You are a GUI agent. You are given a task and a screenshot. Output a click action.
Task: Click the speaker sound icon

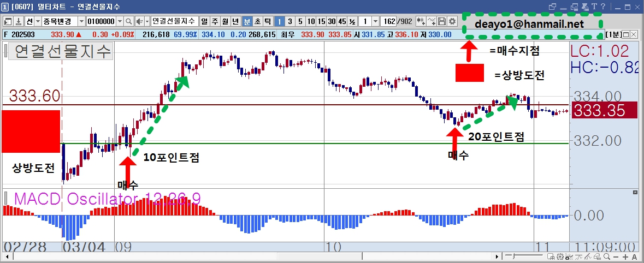click(140, 21)
